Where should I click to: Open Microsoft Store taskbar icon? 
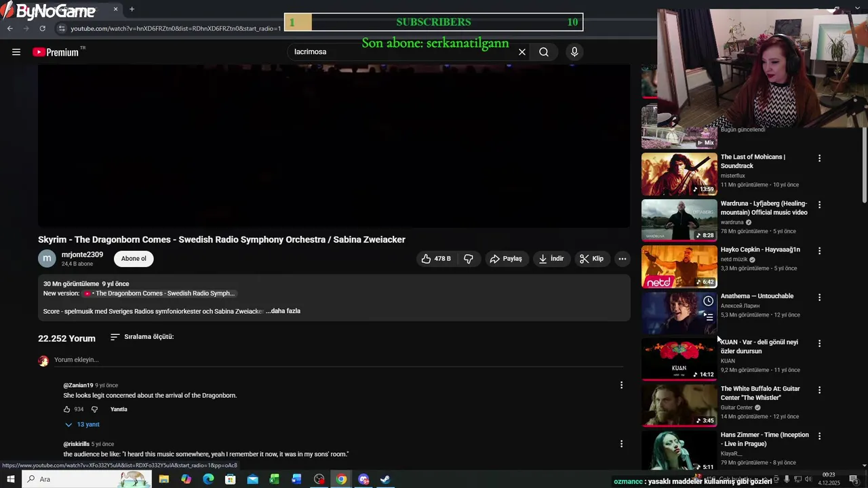pyautogui.click(x=231, y=479)
